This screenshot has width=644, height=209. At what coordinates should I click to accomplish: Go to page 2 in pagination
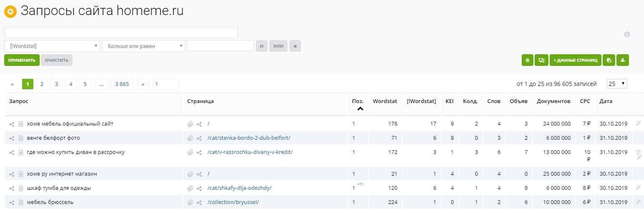pos(42,84)
